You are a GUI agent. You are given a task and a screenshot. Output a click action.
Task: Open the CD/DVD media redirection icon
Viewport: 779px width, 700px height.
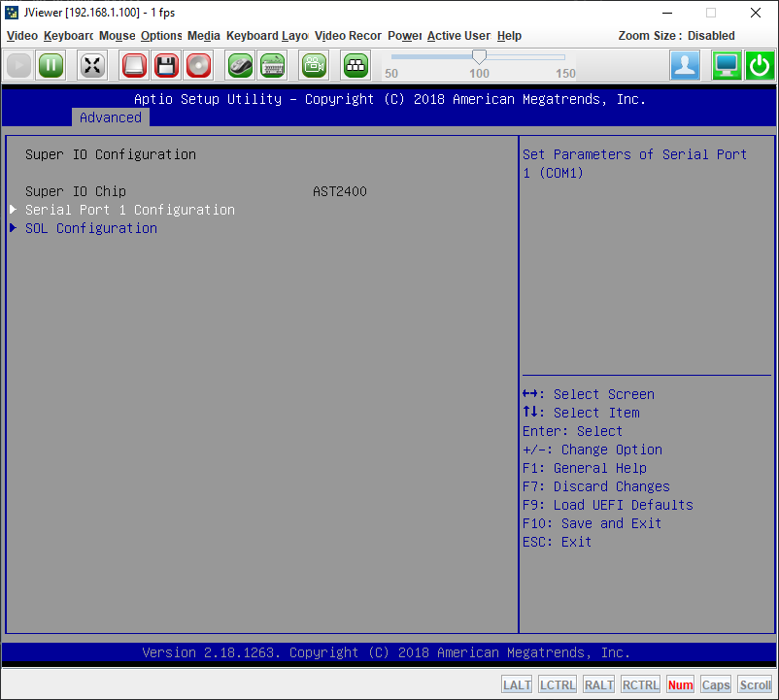tap(198, 65)
